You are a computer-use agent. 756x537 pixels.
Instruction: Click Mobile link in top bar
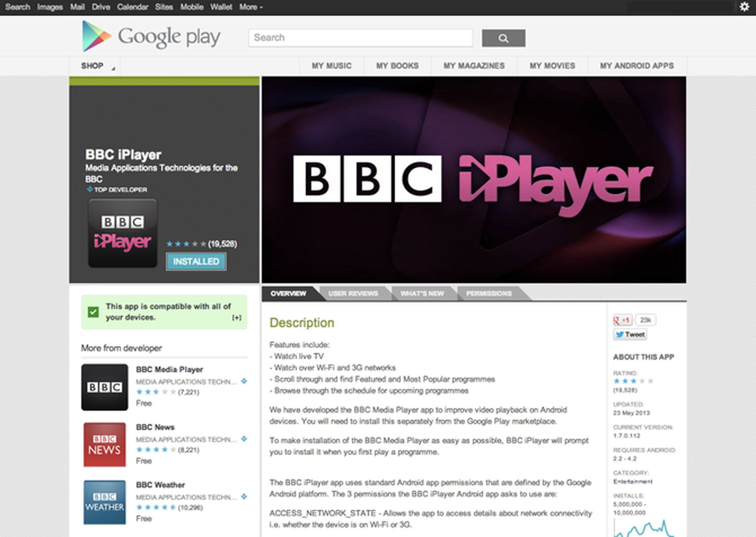[191, 7]
